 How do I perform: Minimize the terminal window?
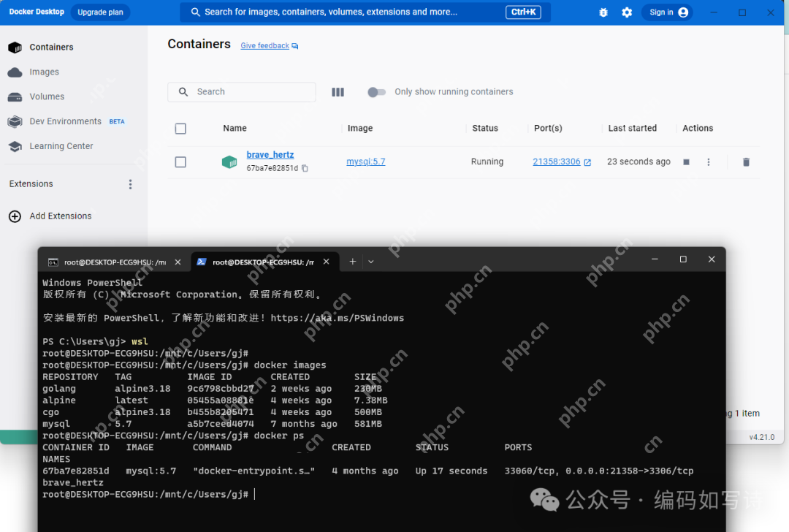[x=655, y=259]
